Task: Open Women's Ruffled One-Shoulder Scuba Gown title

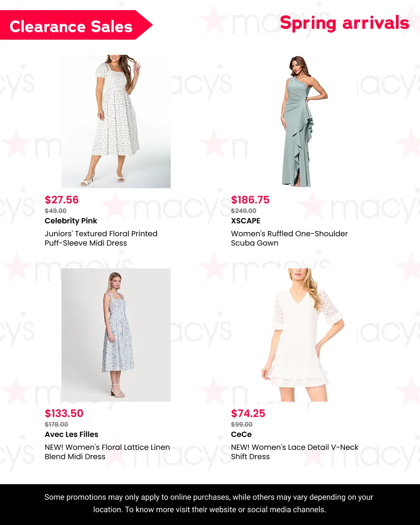Action: [289, 238]
